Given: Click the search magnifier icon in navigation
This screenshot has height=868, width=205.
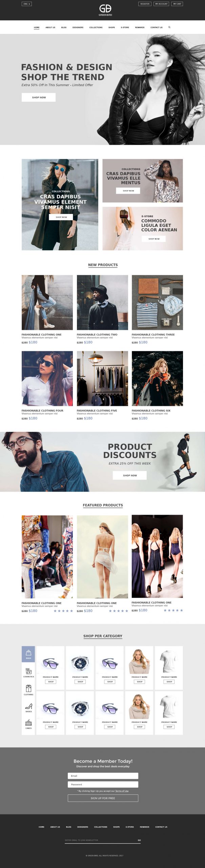Looking at the screenshot, I should click(x=169, y=27).
